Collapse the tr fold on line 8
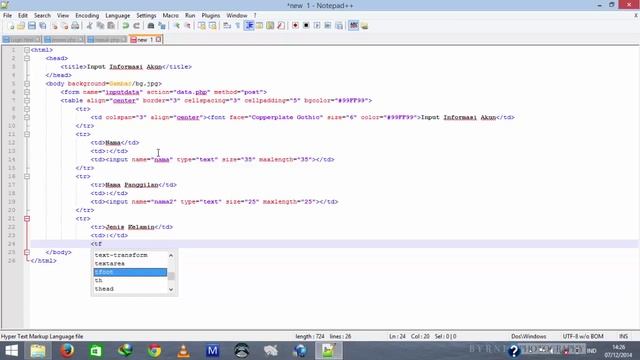 pos(27,109)
